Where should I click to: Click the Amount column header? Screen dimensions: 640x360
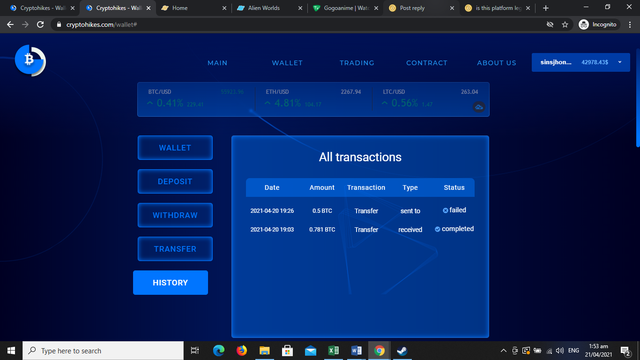coord(322,188)
